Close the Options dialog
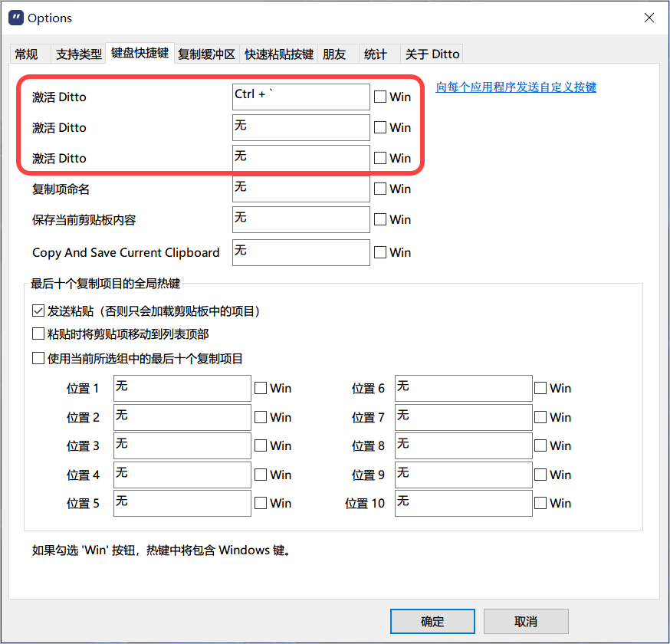 coord(649,18)
